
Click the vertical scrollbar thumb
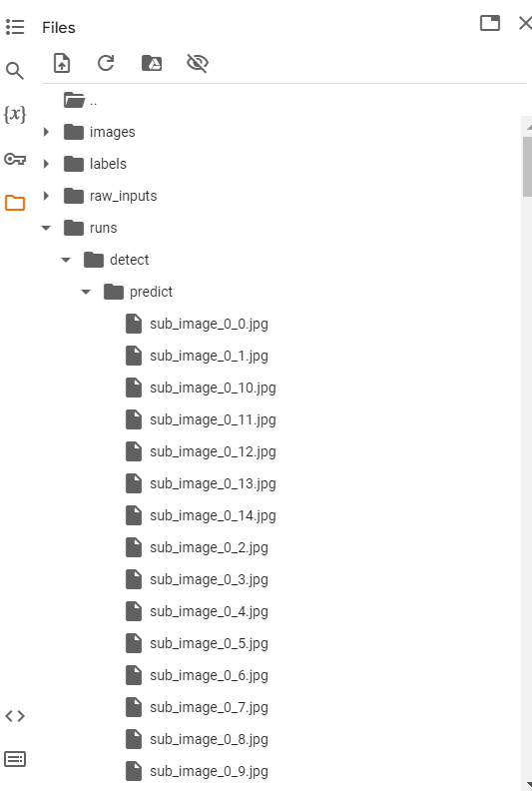tap(527, 167)
